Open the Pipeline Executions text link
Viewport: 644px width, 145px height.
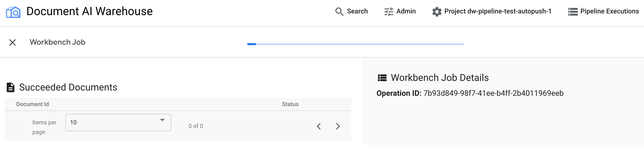pyautogui.click(x=609, y=11)
